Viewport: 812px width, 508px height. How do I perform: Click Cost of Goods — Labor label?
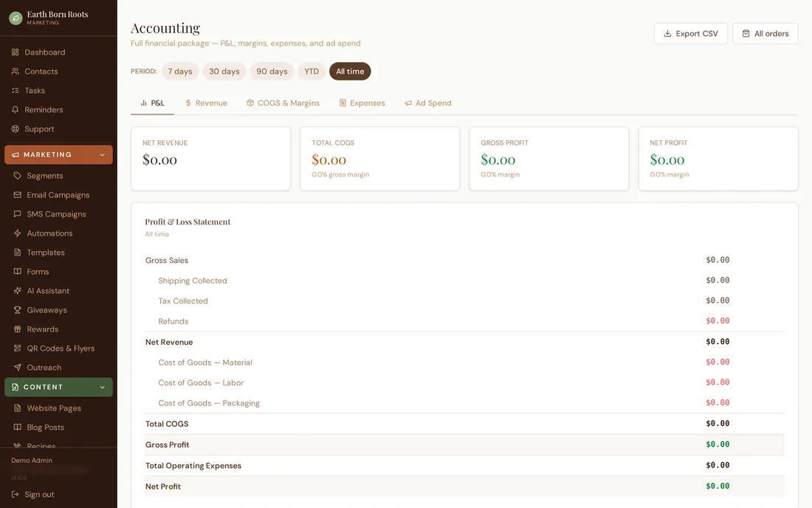click(201, 382)
